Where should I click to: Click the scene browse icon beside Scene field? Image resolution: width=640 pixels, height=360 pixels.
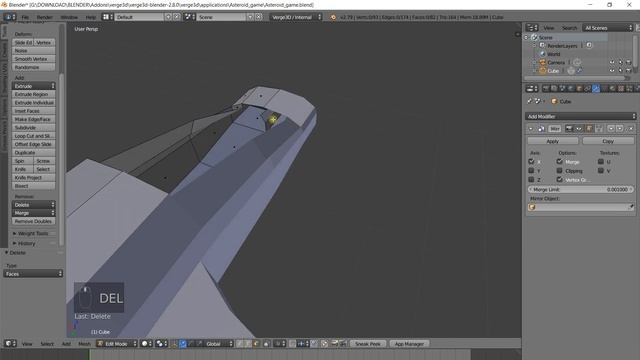(189, 17)
